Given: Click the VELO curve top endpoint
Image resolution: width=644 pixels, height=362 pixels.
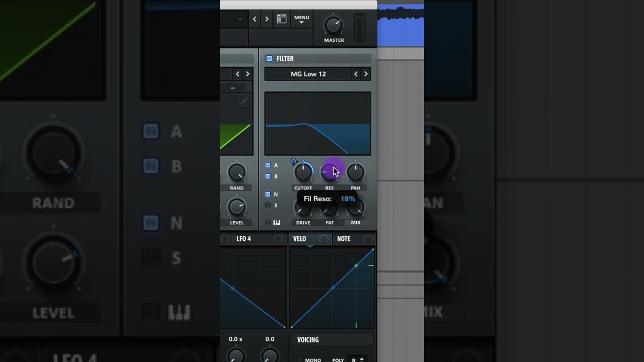Looking at the screenshot, I should coord(373,249).
